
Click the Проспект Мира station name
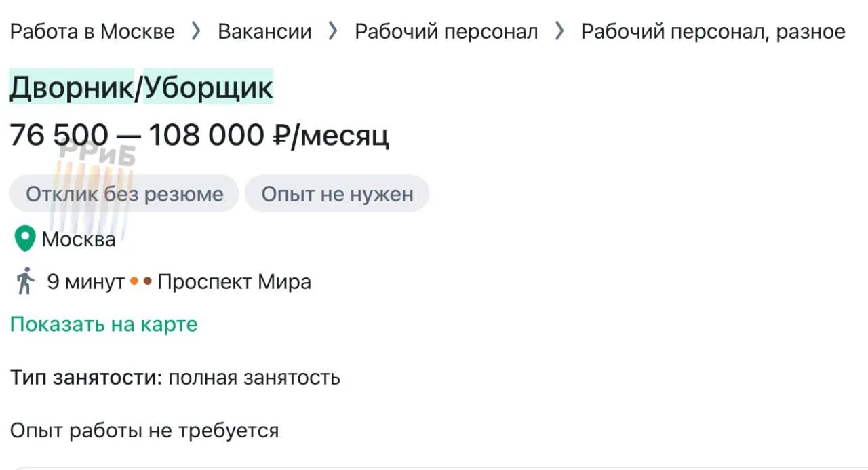click(x=234, y=281)
